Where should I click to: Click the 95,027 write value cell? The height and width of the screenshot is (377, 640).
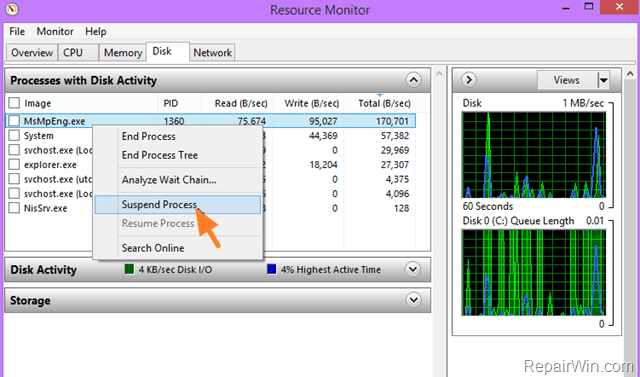(x=323, y=121)
